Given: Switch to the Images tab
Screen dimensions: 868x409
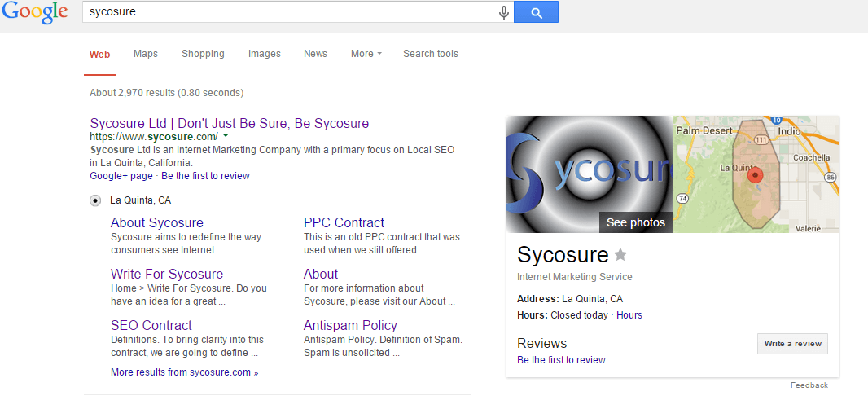Looking at the screenshot, I should click(x=264, y=54).
